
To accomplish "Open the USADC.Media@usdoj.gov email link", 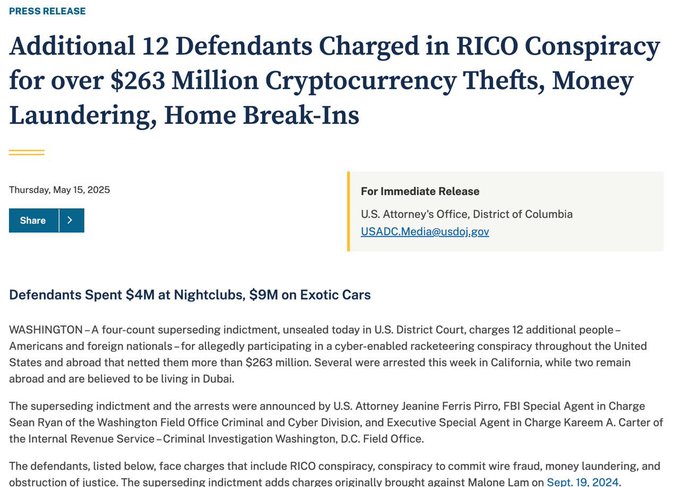I will 425,232.
